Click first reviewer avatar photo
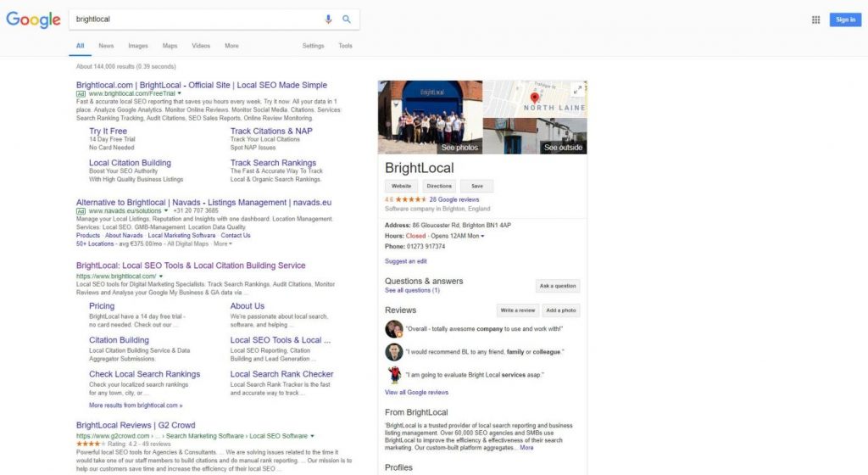Image resolution: width=868 pixels, height=475 pixels. coord(393,329)
